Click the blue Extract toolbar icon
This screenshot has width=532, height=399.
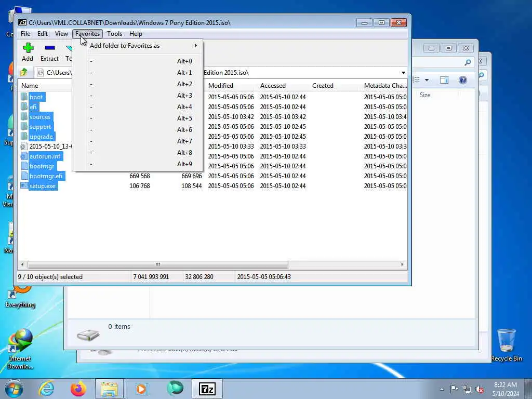tap(50, 47)
